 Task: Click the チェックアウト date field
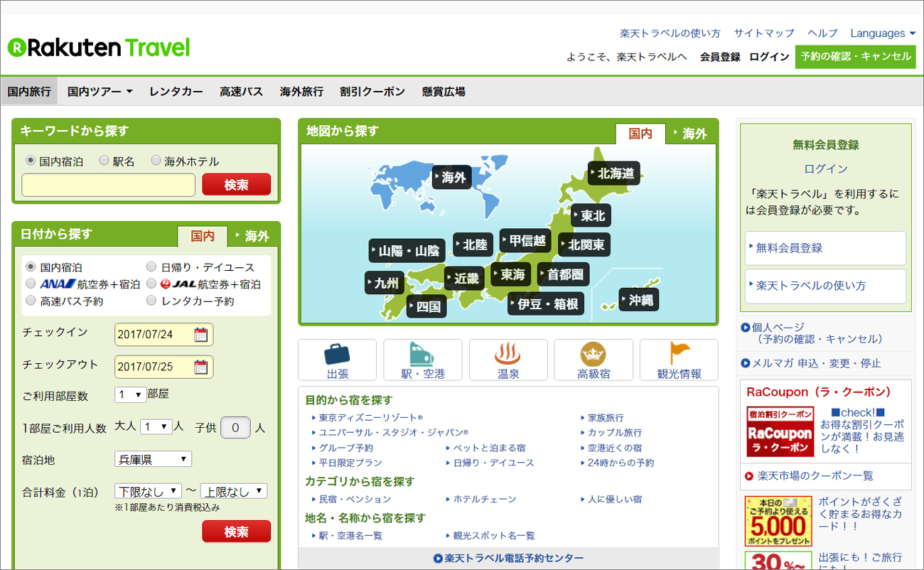163,367
